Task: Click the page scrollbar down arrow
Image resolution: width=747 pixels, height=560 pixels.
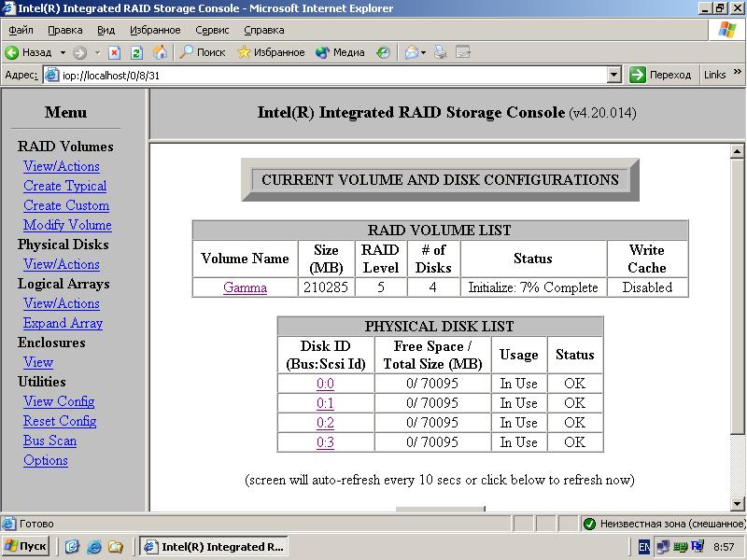Action: (737, 504)
